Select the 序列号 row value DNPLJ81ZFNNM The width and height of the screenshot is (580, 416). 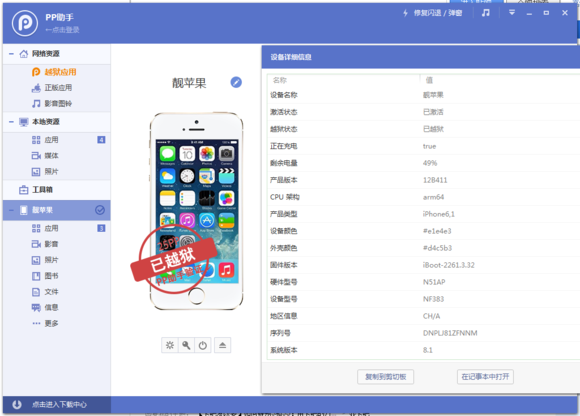[450, 333]
